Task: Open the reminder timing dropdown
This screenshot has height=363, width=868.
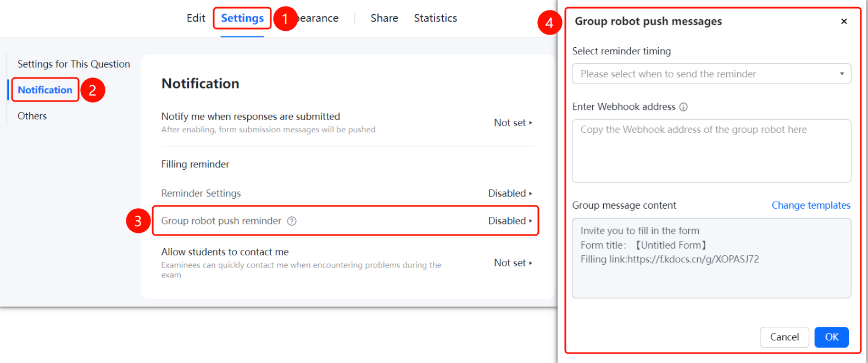Action: coord(711,74)
